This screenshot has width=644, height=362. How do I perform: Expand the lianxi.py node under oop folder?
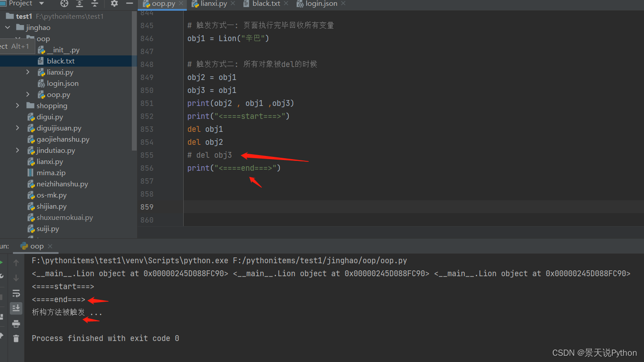28,72
